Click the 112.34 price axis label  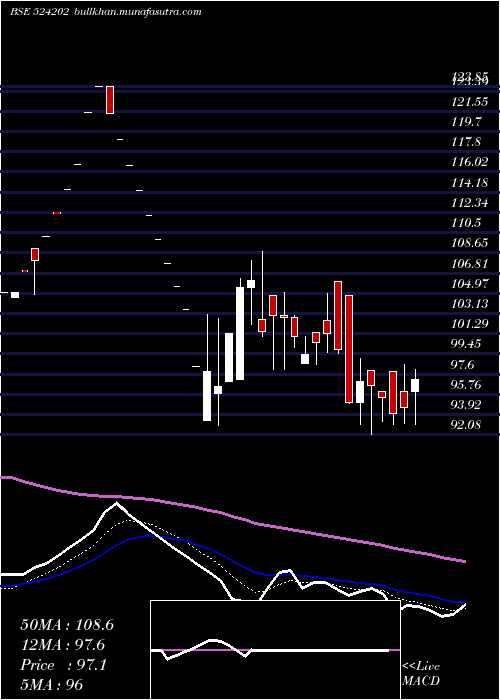(469, 203)
